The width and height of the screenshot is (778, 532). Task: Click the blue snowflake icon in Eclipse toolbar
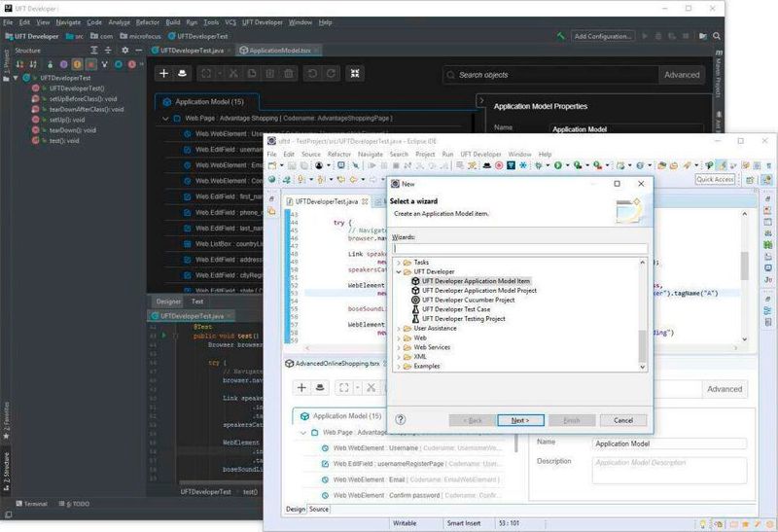point(522,165)
